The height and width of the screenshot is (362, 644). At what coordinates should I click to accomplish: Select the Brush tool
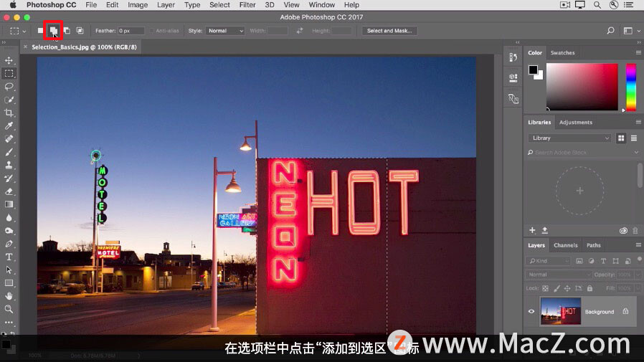coord(9,152)
